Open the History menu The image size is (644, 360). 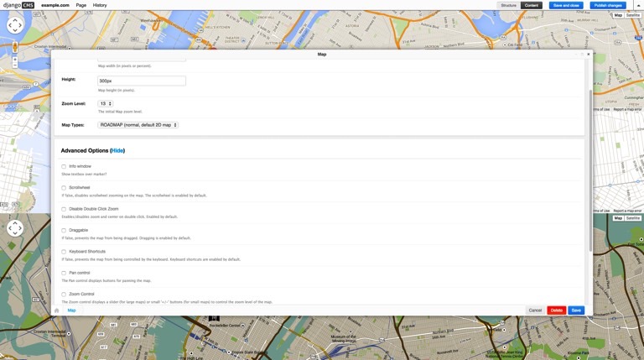pos(100,5)
